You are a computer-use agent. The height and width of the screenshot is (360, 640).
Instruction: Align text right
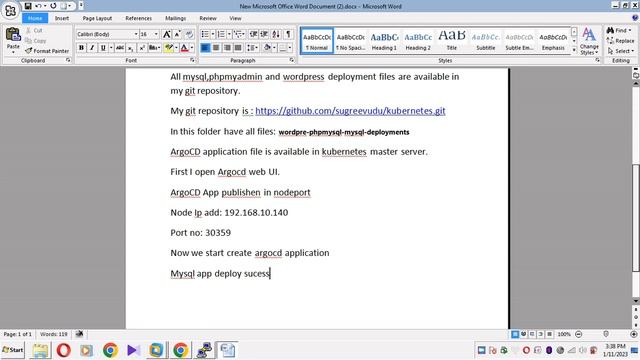(x=227, y=48)
